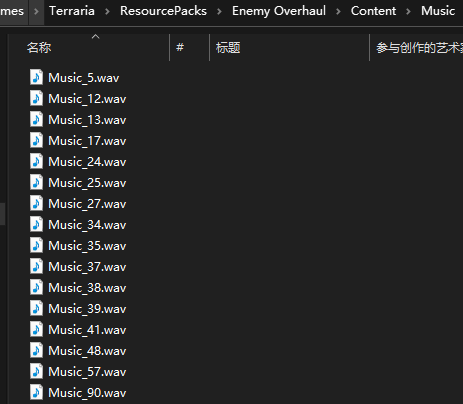This screenshot has width=463, height=404.
Task: Select the file name Music_90.wav
Action: point(87,393)
